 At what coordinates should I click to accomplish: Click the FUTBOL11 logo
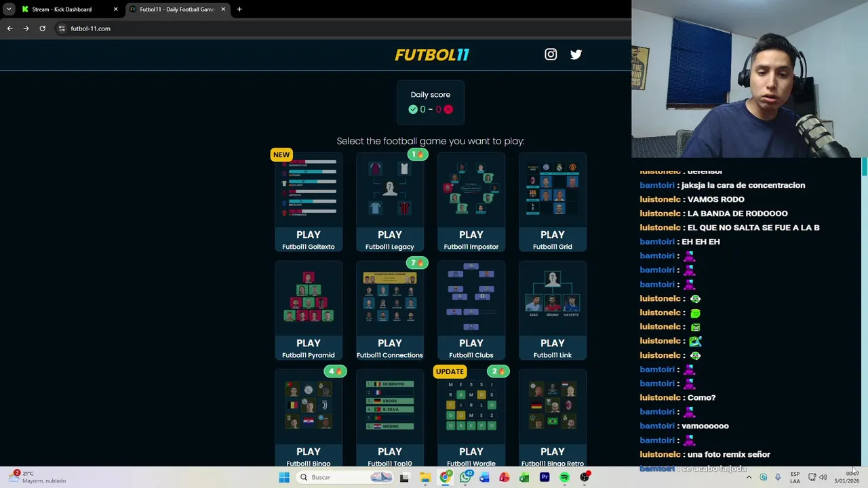coord(432,55)
